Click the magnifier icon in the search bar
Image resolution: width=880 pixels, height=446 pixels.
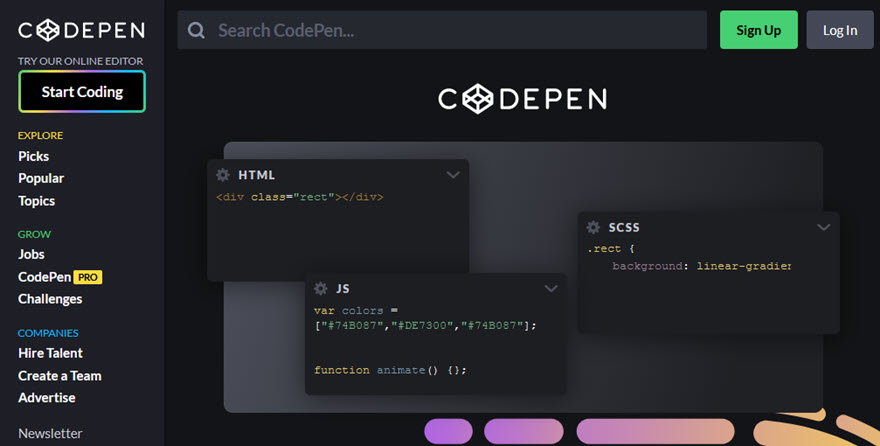click(x=196, y=30)
